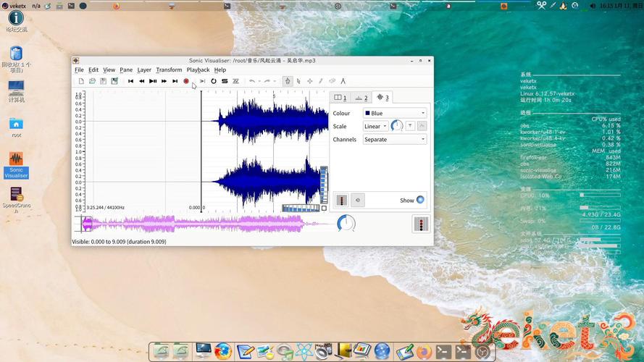The image size is (644, 362).
Task: Create a new session with the blank-page icon
Action: [x=81, y=81]
